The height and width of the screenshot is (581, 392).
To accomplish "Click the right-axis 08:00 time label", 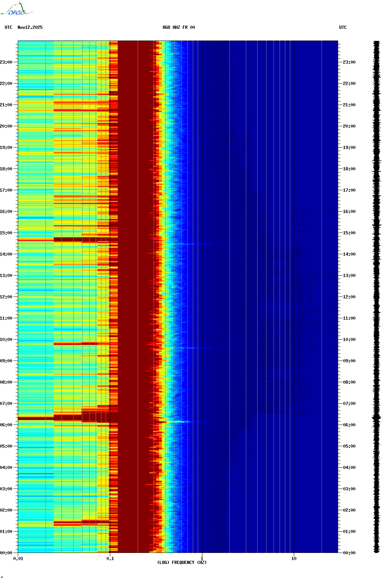I will 349,382.
